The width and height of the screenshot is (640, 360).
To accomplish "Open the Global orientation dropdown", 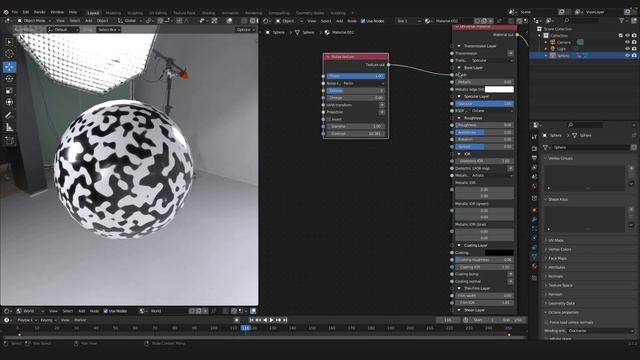I will 130,21.
